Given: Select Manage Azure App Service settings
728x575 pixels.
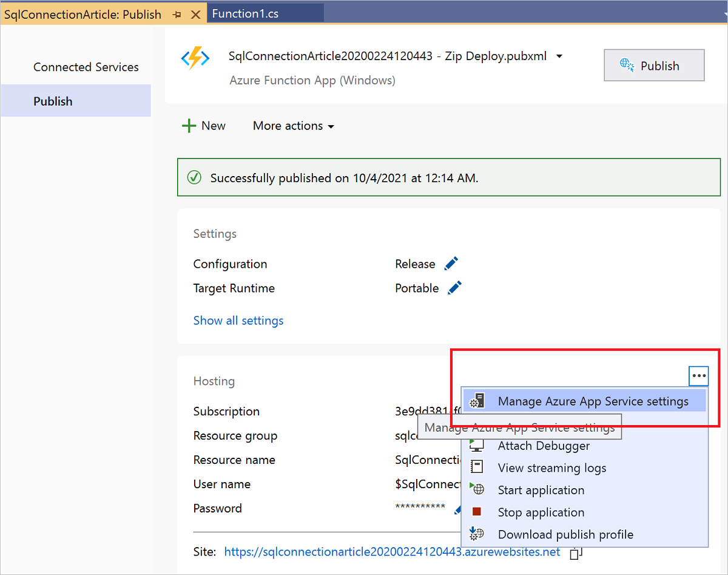Looking at the screenshot, I should pos(593,401).
